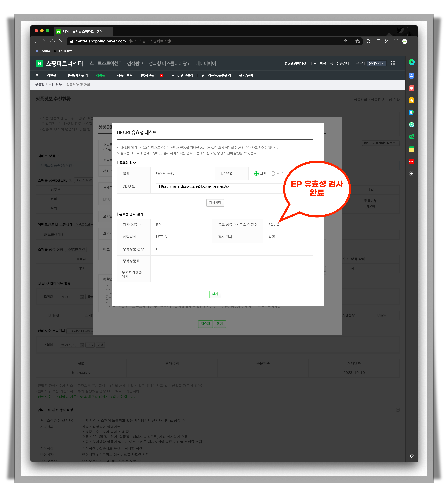Click the green 재요청 button below the dialog

pos(205,324)
